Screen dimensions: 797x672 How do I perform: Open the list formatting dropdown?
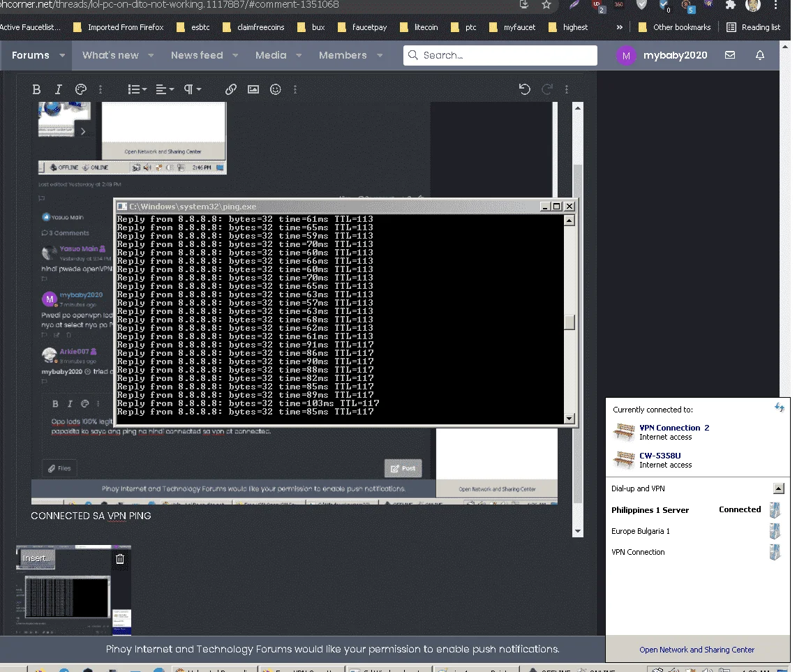pyautogui.click(x=137, y=89)
